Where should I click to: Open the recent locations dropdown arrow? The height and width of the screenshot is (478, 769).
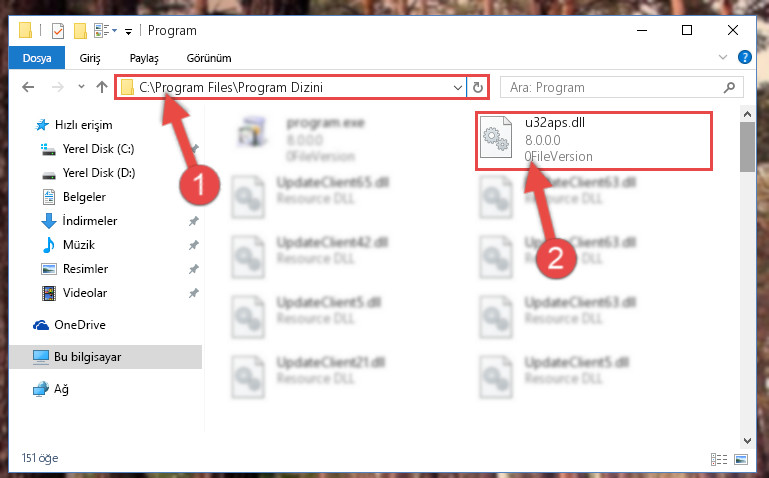pyautogui.click(x=81, y=87)
